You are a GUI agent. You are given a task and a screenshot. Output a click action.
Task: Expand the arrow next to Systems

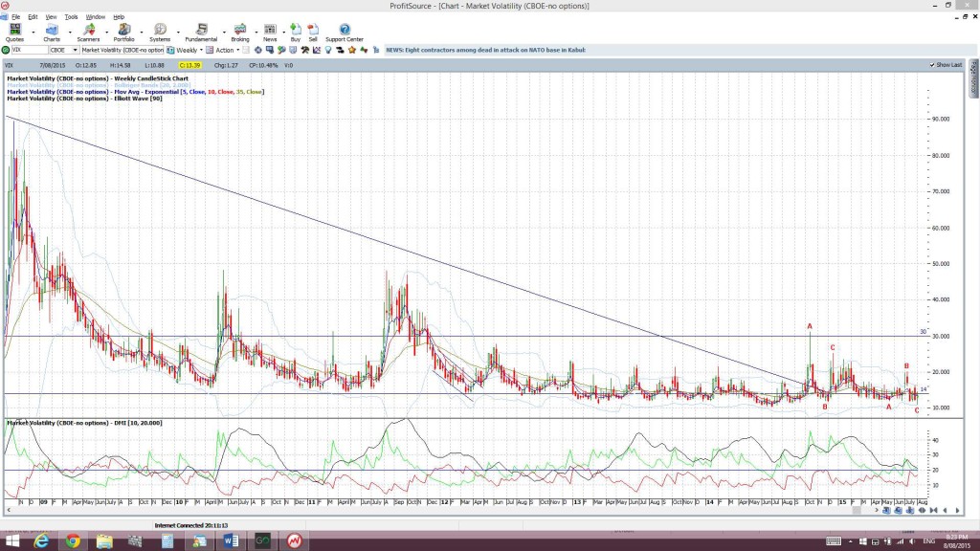(178, 32)
